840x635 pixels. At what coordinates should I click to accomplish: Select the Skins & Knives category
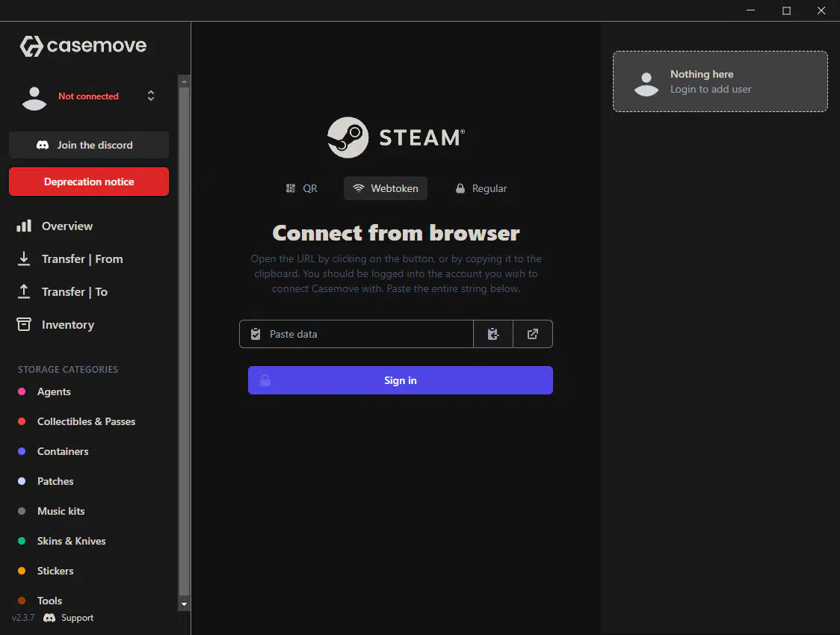pyautogui.click(x=71, y=542)
